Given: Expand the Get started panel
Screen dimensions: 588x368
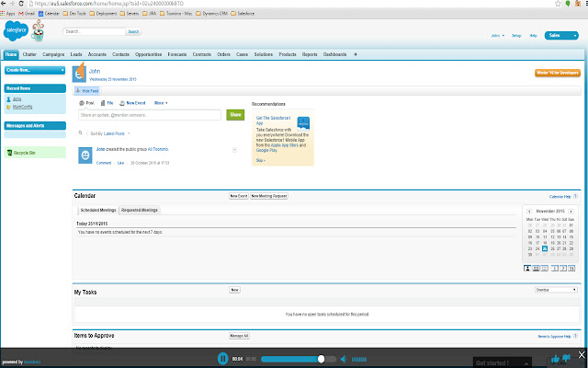Looking at the screenshot, I should 503,362.
